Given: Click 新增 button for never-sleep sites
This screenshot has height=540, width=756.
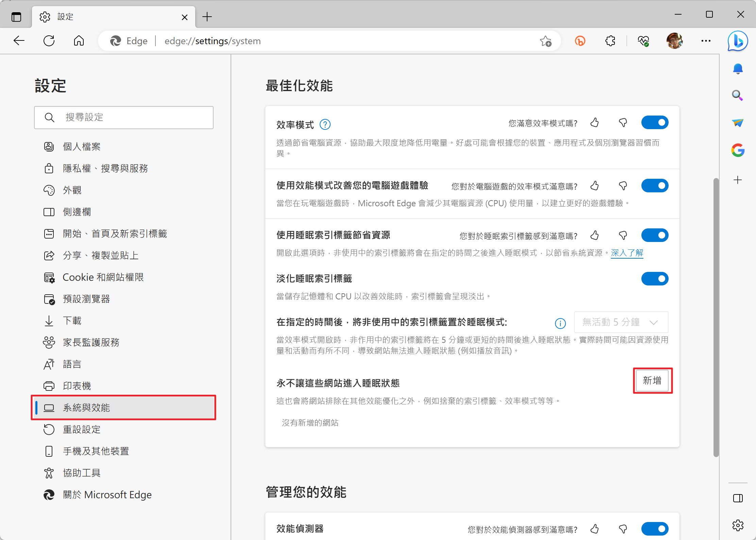Looking at the screenshot, I should click(x=652, y=381).
